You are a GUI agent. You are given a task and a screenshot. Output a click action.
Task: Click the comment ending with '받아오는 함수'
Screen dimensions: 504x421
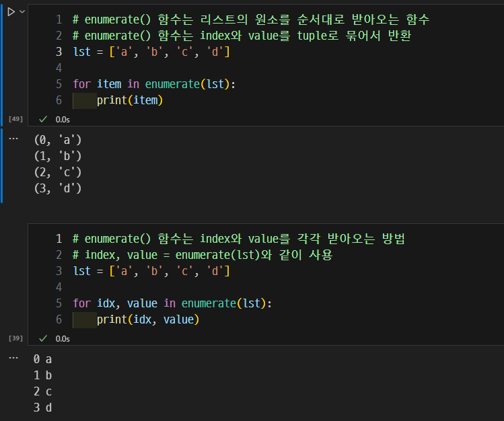251,20
